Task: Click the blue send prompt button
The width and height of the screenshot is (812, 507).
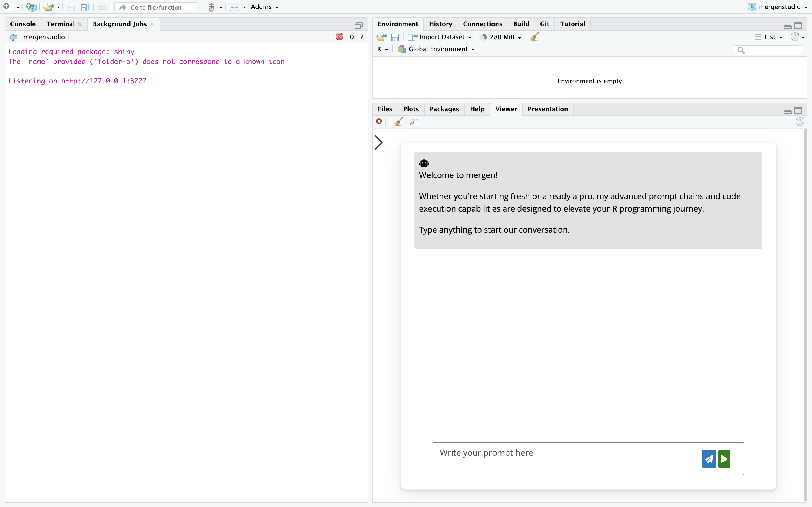Action: tap(709, 459)
